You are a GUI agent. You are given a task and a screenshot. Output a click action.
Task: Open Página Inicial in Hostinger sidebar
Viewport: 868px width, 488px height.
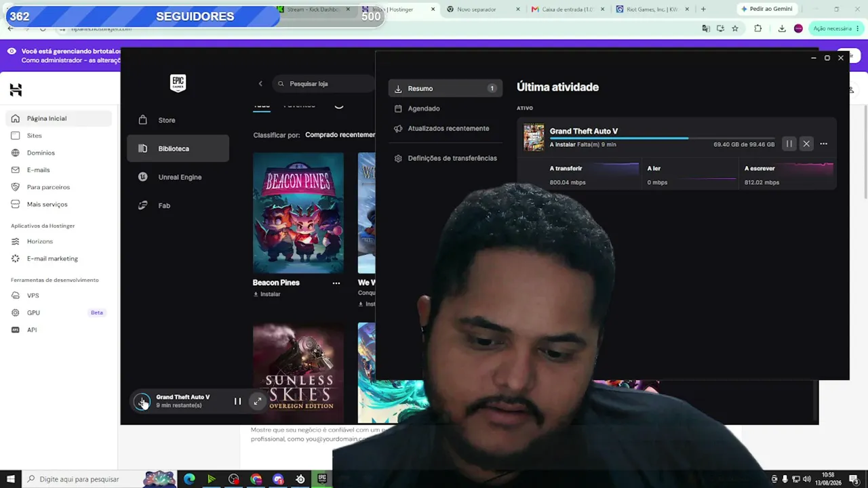[x=58, y=119]
